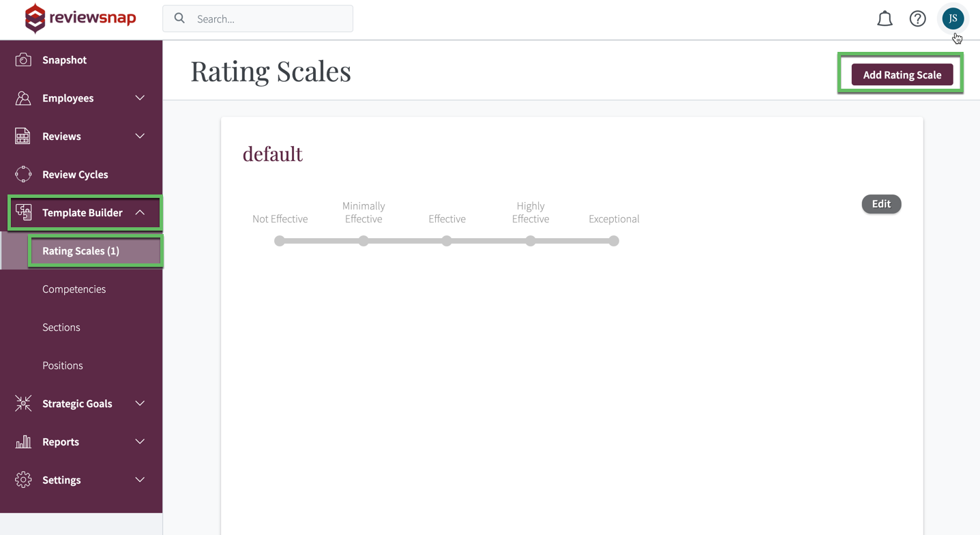
Task: Edit the default rating scale
Action: 881,203
